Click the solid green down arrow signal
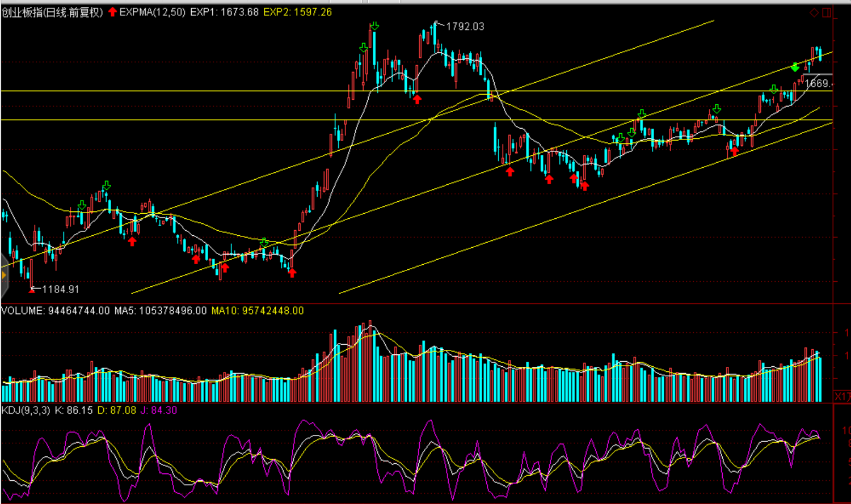Screen dimensions: 851x504 [795, 67]
